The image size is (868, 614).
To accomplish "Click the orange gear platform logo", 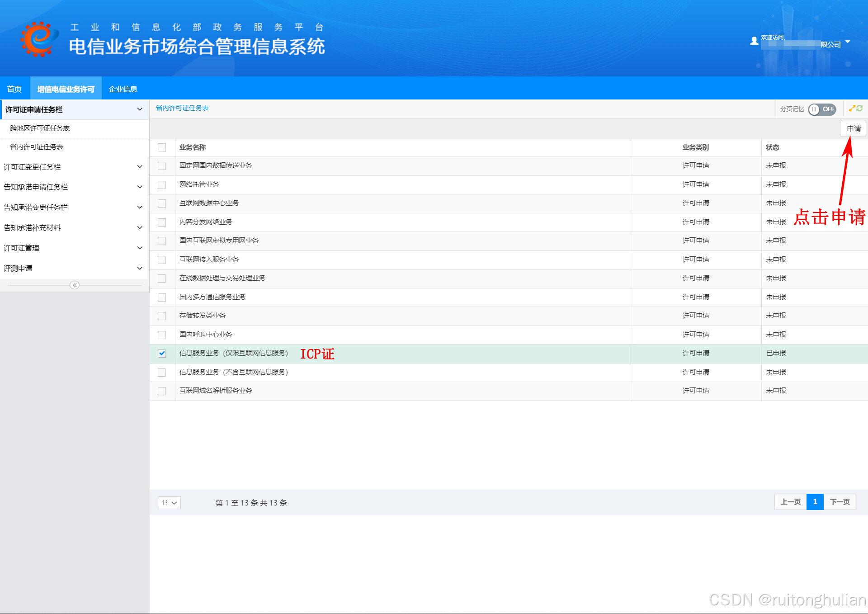I will pos(38,38).
